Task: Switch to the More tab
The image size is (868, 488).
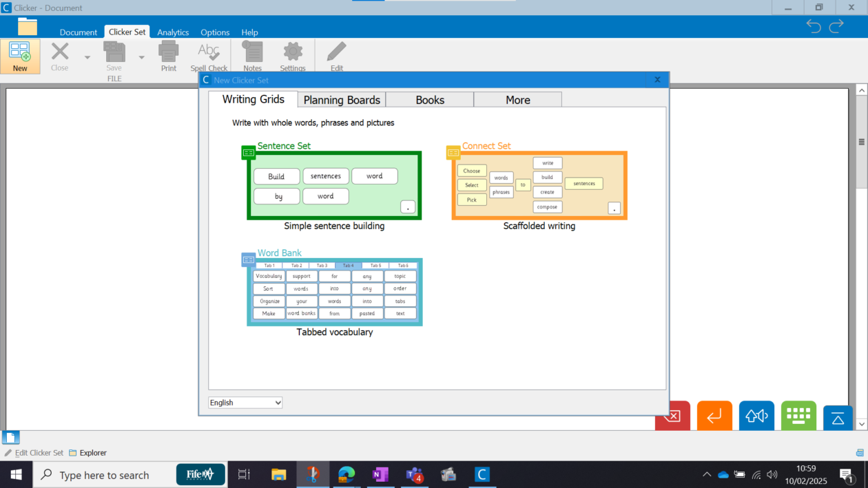Action: point(518,100)
